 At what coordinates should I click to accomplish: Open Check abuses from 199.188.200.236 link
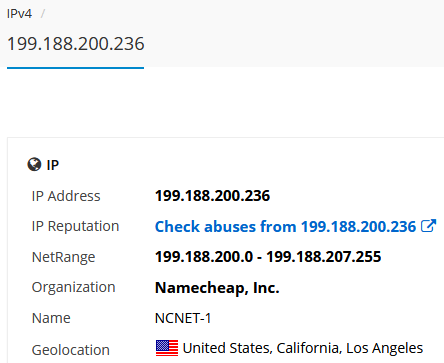point(285,227)
